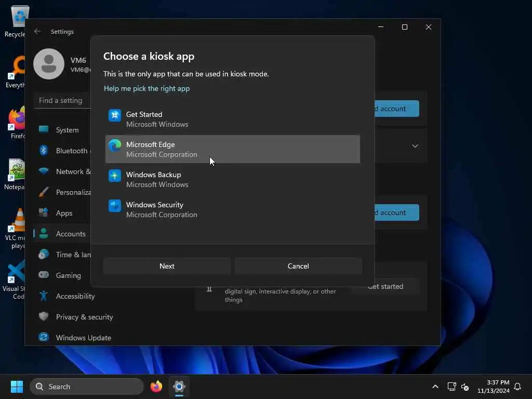Select the Firefox desktop shortcut
Screen dimensions: 532x399
point(16,123)
